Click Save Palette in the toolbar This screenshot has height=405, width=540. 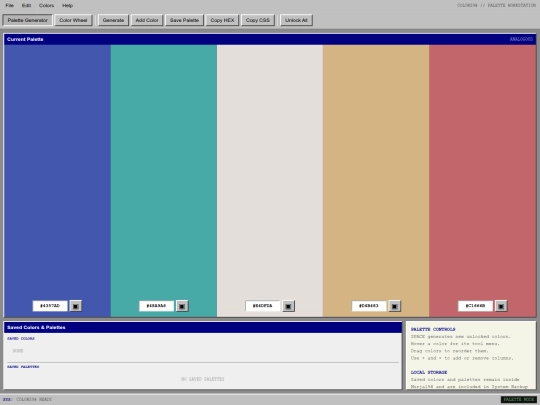pyautogui.click(x=184, y=20)
